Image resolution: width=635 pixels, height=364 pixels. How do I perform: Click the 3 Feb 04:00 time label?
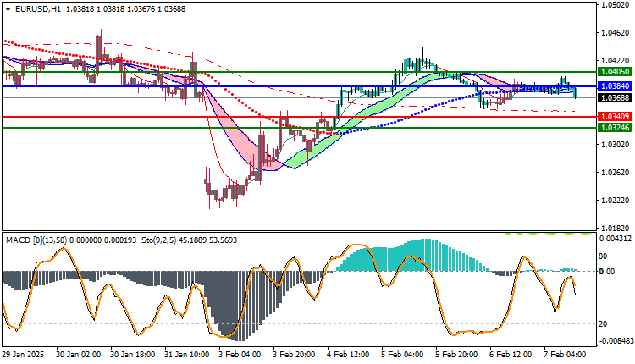(240, 355)
